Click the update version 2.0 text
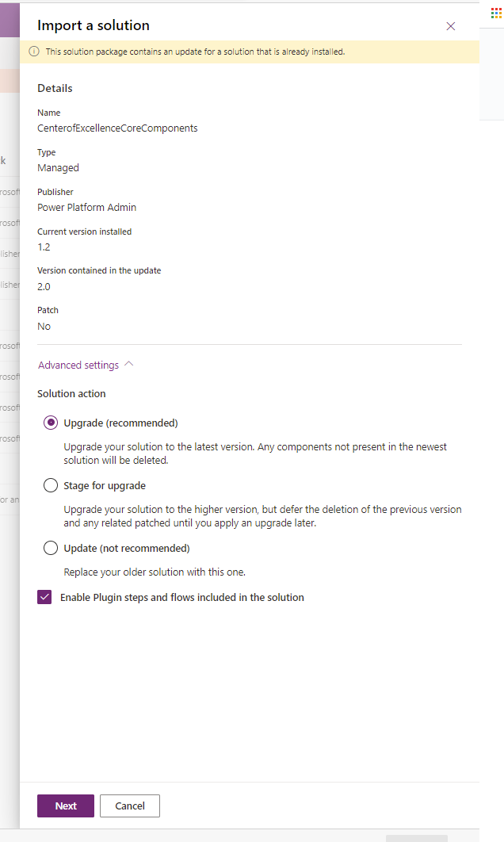 (x=44, y=286)
